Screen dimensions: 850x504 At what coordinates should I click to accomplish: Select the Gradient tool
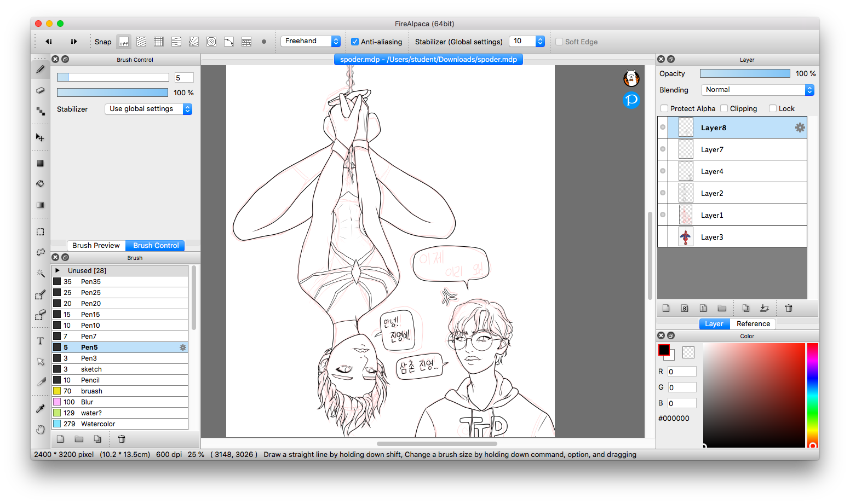point(40,205)
